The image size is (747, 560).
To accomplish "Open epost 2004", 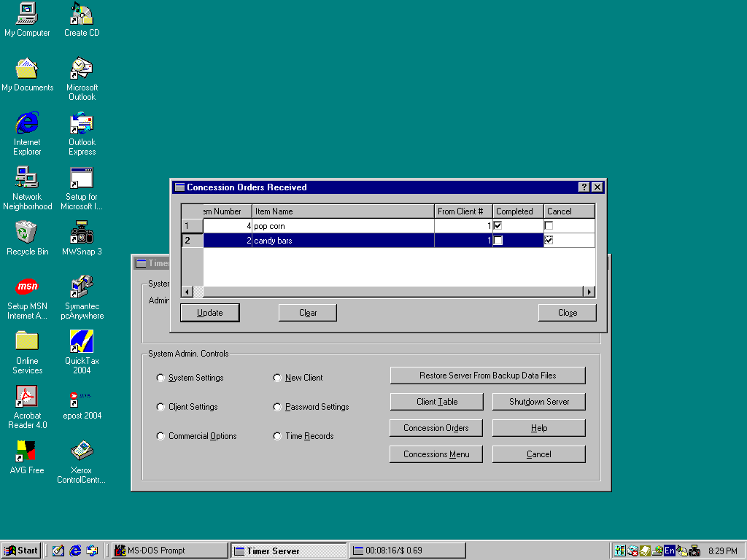I will pos(81,399).
